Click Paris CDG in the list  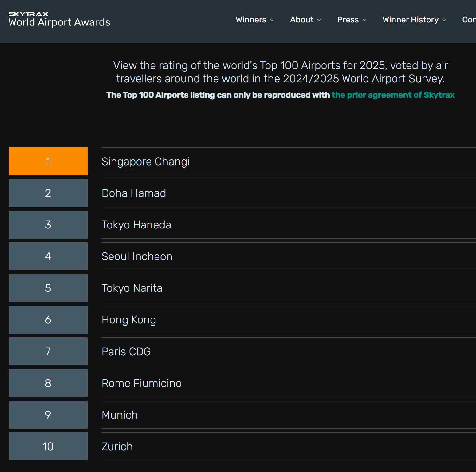126,352
